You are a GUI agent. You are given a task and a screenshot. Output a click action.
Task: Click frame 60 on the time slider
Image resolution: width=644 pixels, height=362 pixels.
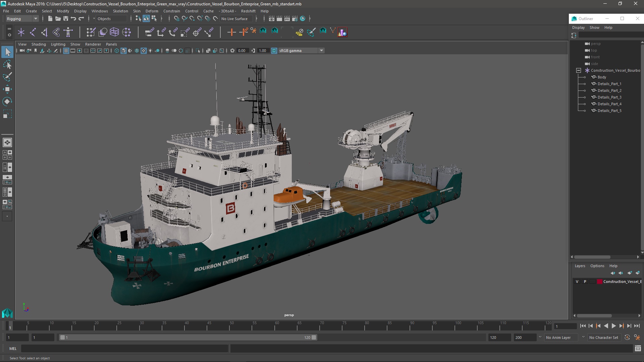pyautogui.click(x=277, y=326)
